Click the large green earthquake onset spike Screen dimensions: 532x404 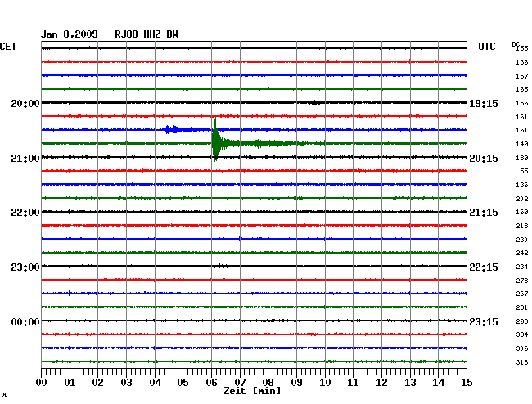[215, 141]
